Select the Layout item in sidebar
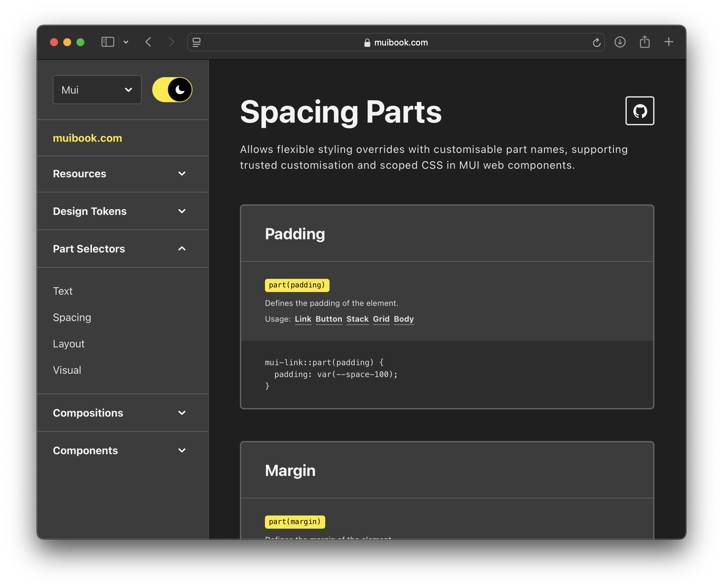The height and width of the screenshot is (588, 723). click(x=69, y=344)
